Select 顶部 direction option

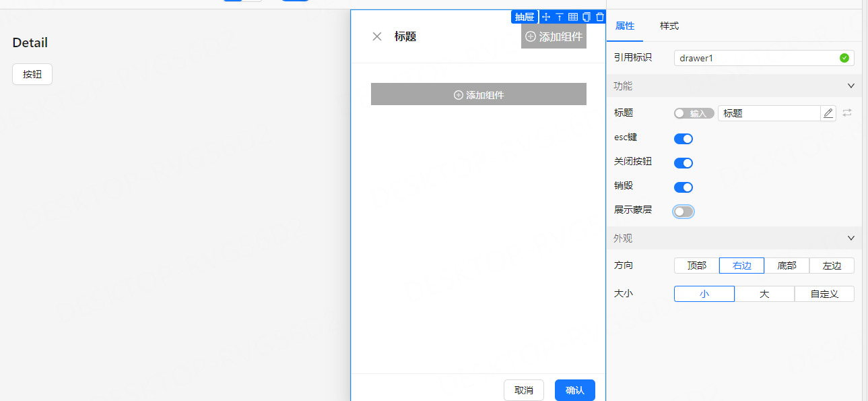697,266
